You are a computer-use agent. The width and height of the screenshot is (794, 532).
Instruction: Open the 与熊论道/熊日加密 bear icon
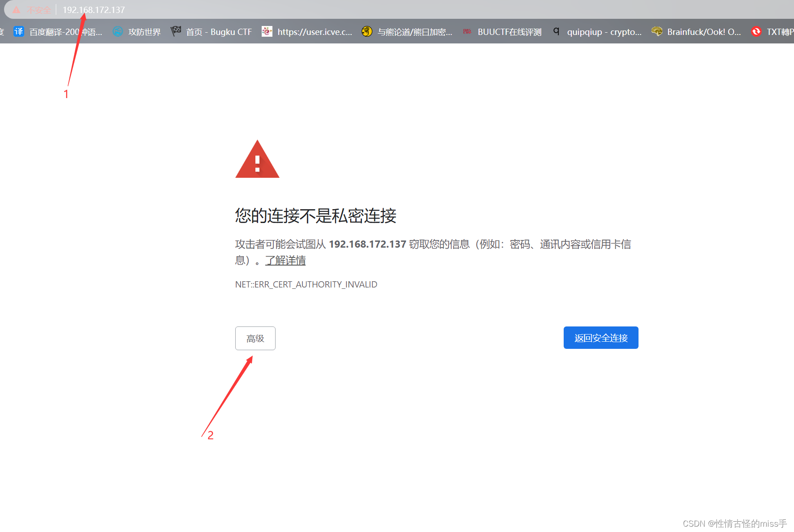coord(367,31)
